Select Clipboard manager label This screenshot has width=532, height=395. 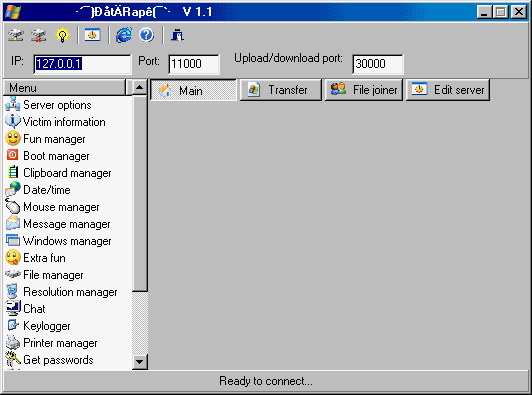67,173
